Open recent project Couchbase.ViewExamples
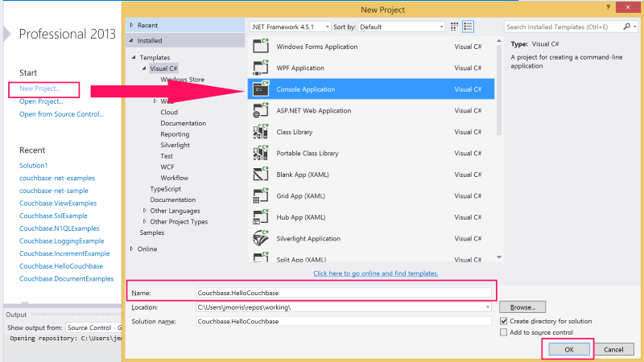The image size is (644, 362). tap(58, 204)
